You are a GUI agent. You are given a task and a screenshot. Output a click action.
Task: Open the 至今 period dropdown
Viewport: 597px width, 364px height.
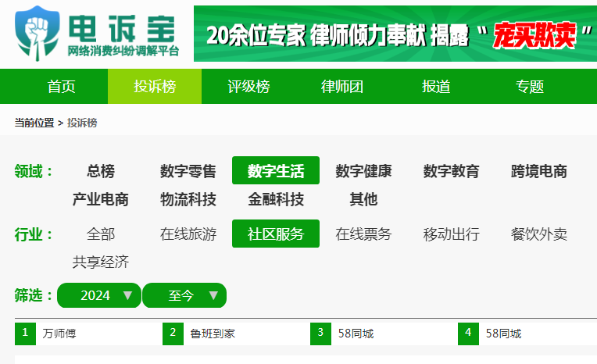pos(184,295)
